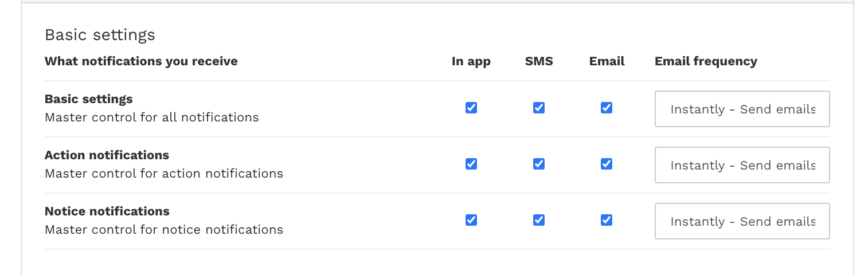Uncheck In app for Basic settings
Screen dimensions: 868x275
471,108
